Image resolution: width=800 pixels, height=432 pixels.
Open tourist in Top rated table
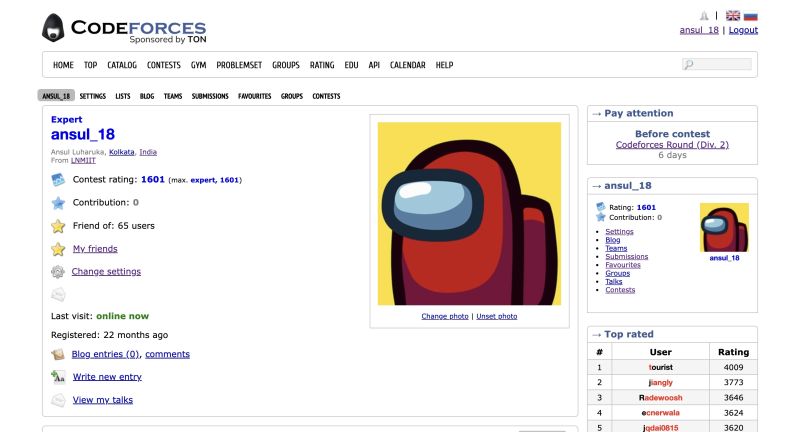coord(661,367)
